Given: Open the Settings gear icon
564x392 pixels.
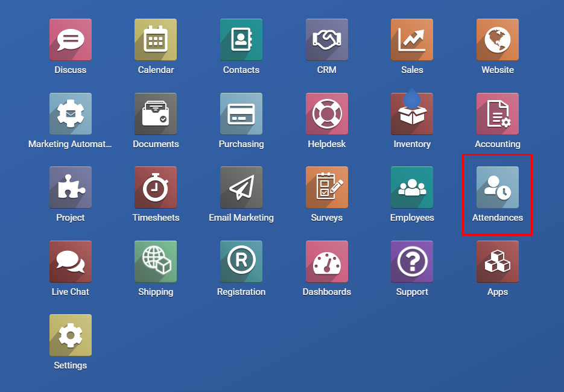Looking at the screenshot, I should (x=71, y=335).
